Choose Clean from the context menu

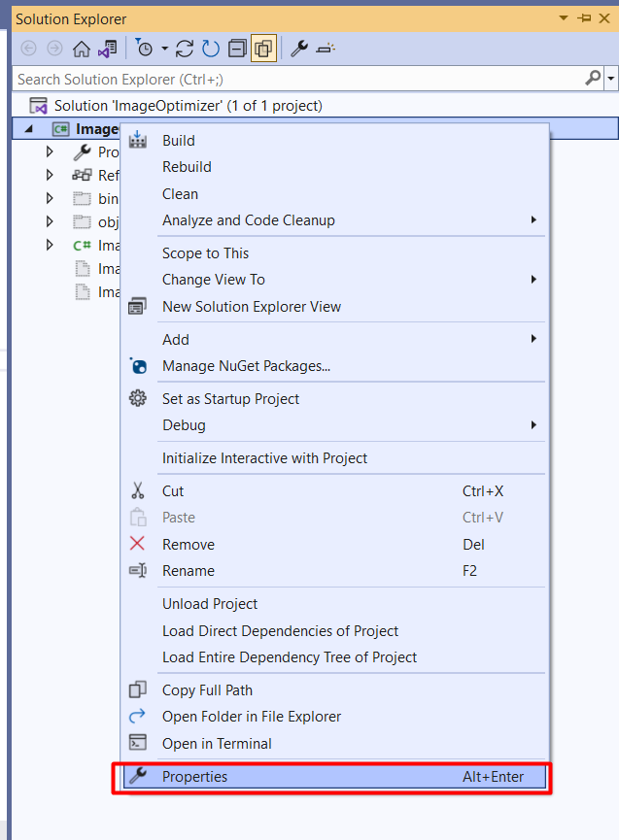click(335, 194)
